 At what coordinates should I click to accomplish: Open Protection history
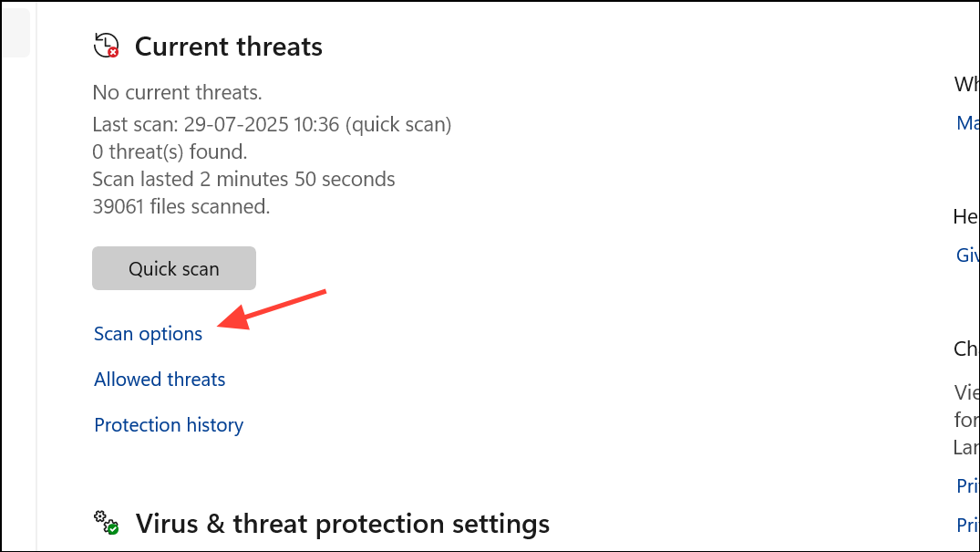coord(168,424)
